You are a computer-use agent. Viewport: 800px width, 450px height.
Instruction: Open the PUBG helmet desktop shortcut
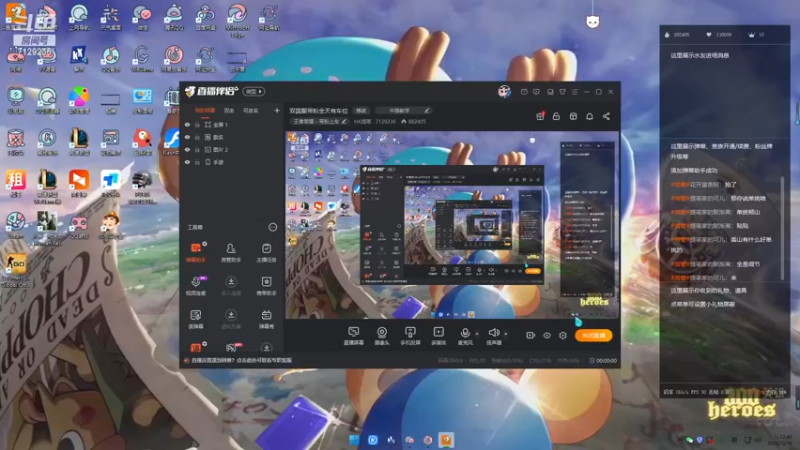pos(142,187)
